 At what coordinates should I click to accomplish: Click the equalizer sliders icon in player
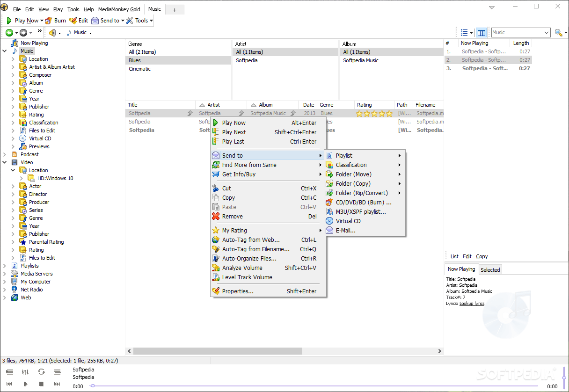pyautogui.click(x=25, y=372)
